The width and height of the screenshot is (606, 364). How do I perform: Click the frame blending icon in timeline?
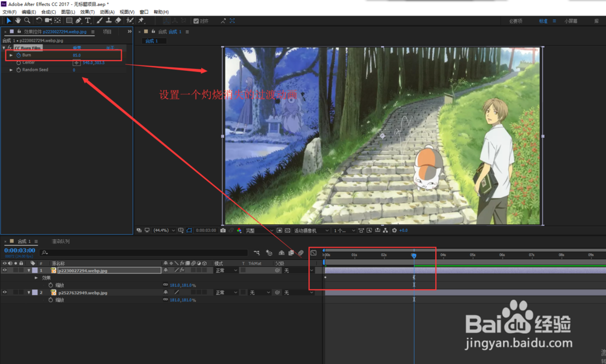point(291,253)
